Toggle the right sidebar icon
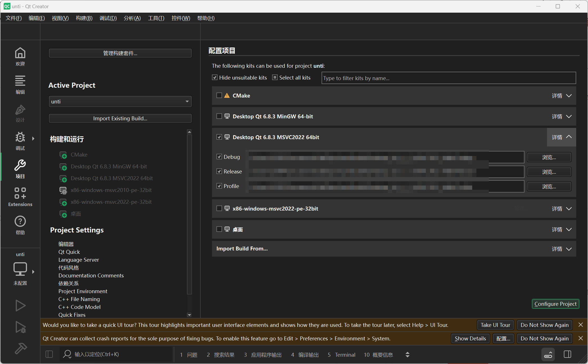 (x=567, y=354)
